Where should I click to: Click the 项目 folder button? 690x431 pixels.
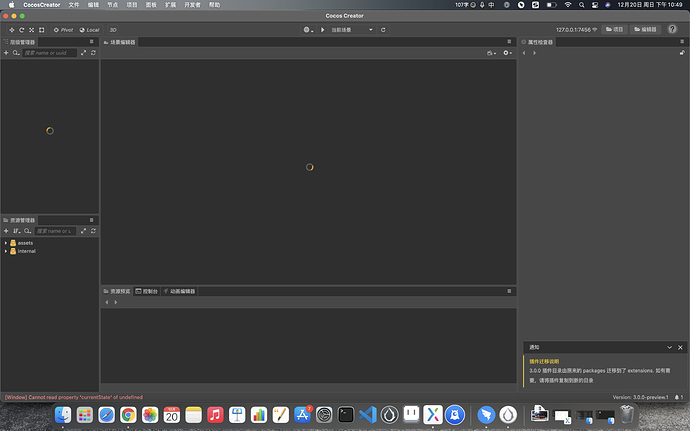[614, 29]
